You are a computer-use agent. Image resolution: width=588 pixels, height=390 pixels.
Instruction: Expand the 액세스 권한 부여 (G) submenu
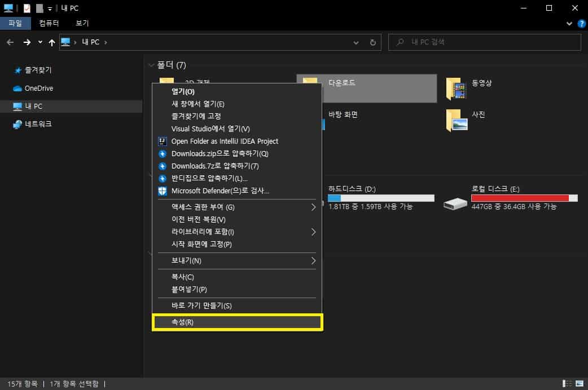(236, 207)
